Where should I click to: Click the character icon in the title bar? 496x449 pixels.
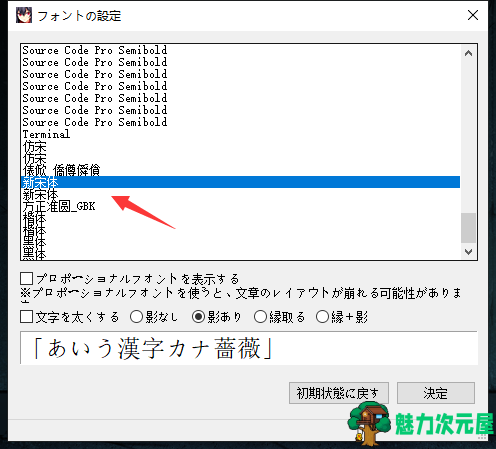24,15
